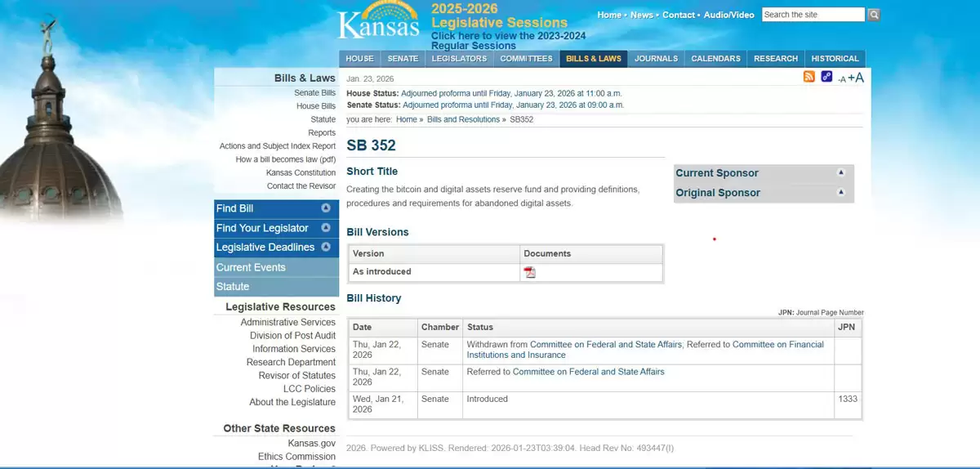Open Committee on Federal and State Affairs link
Image resolution: width=980 pixels, height=469 pixels.
pyautogui.click(x=588, y=372)
